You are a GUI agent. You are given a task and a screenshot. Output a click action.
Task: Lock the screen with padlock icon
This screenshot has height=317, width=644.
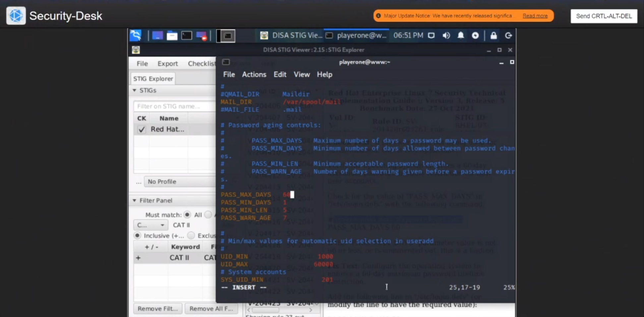click(x=494, y=35)
